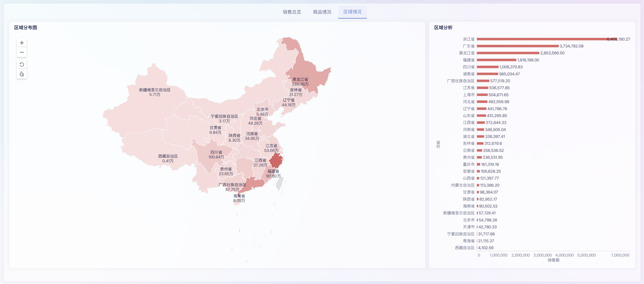644x284 pixels.
Task: Click the smallest 西藏自治区 bar in the chart
Action: point(477,248)
